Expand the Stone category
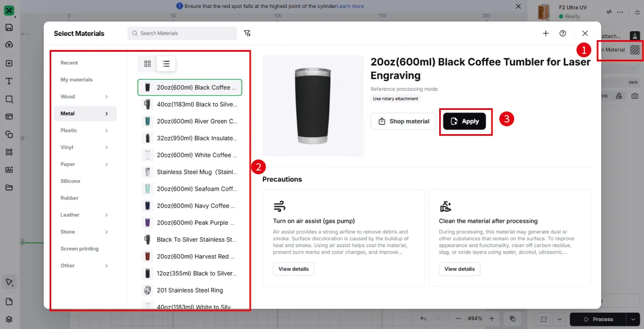This screenshot has height=329, width=644. pos(107,232)
